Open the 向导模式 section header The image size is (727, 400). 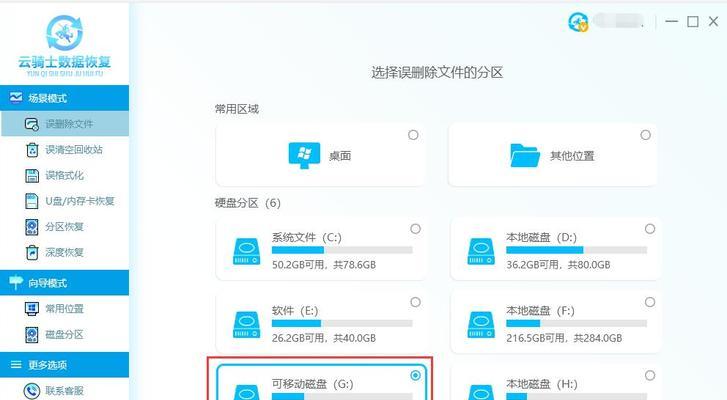tap(64, 283)
